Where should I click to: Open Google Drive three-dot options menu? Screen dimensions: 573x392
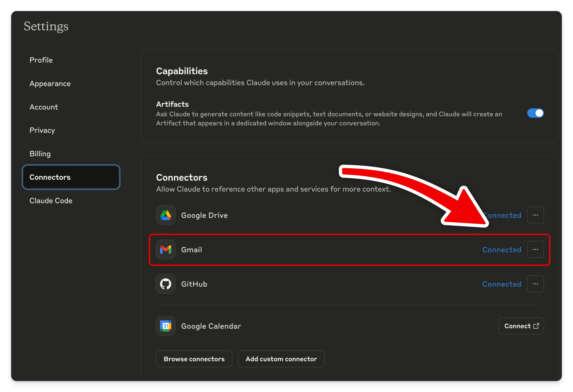(535, 215)
